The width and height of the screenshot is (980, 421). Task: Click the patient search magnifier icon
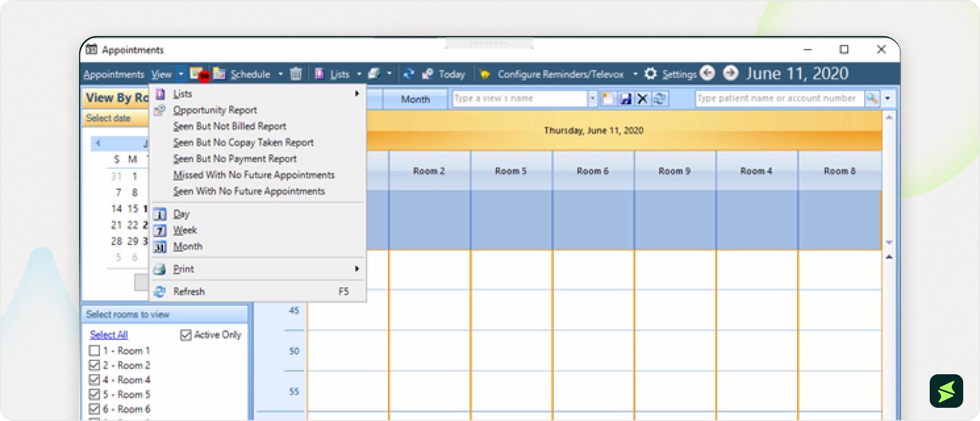tap(872, 98)
